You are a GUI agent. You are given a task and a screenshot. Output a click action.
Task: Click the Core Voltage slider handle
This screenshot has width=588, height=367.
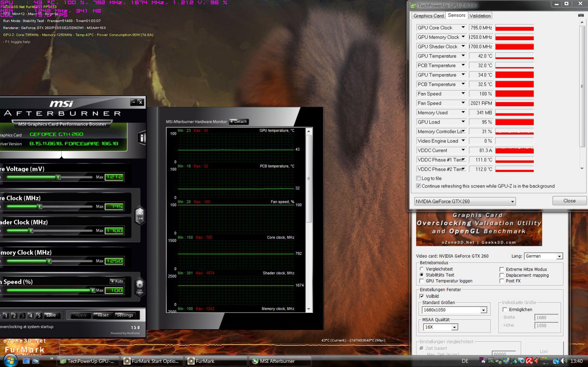point(58,177)
